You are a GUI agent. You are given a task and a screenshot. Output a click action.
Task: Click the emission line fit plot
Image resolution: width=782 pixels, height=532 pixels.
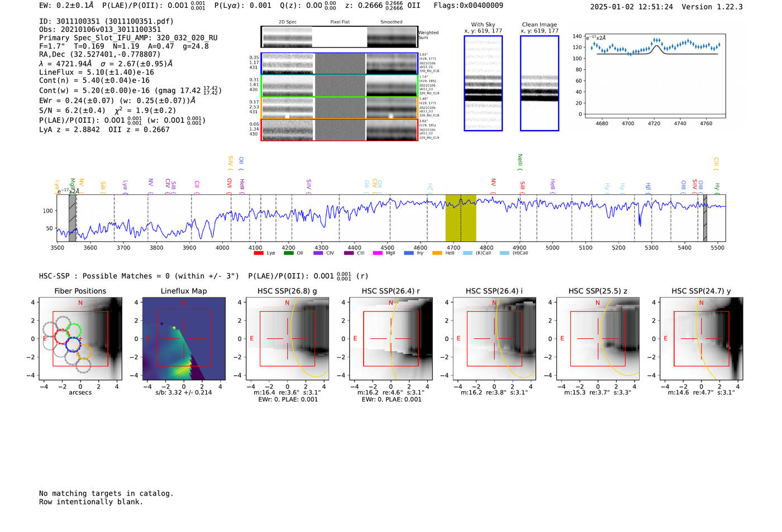click(655, 75)
